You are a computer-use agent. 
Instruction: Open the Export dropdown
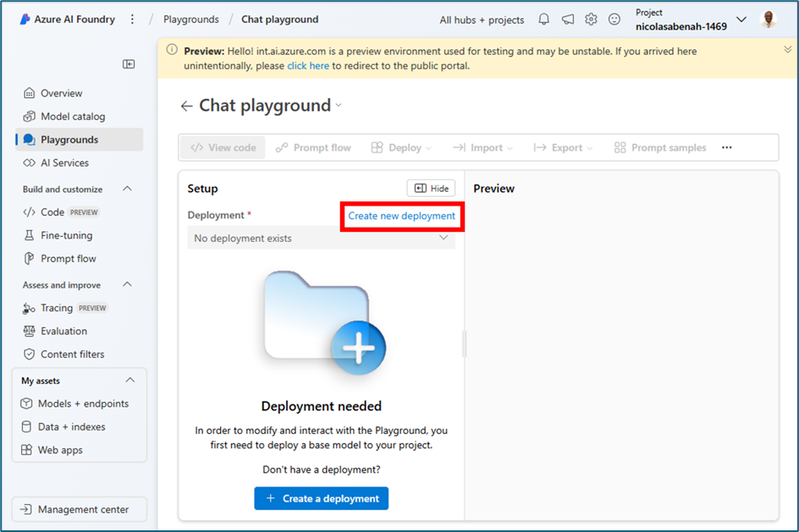[563, 148]
